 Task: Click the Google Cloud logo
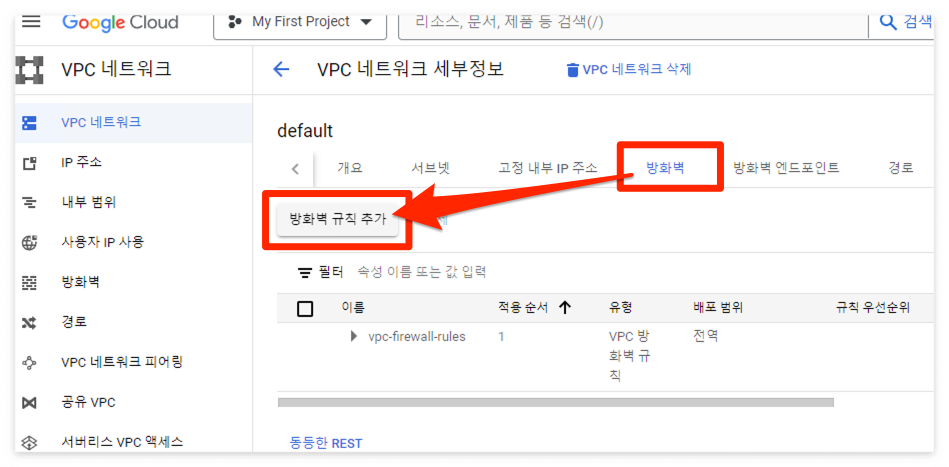tap(120, 22)
